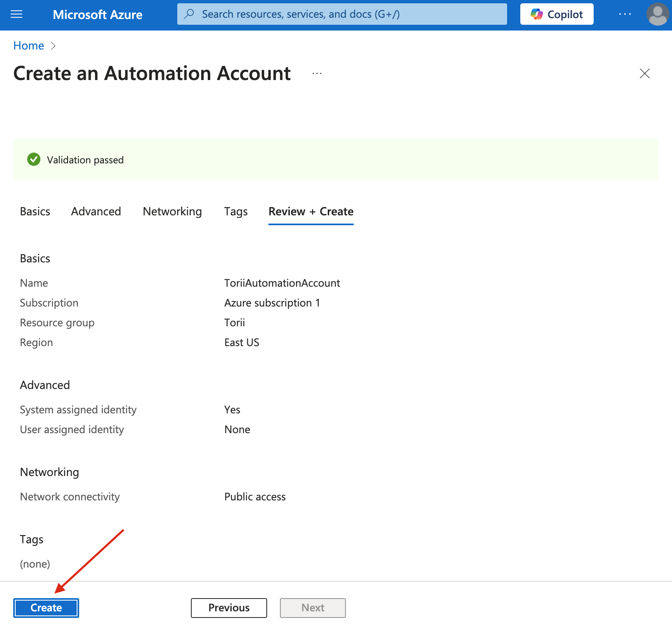Open Copilot

[557, 14]
